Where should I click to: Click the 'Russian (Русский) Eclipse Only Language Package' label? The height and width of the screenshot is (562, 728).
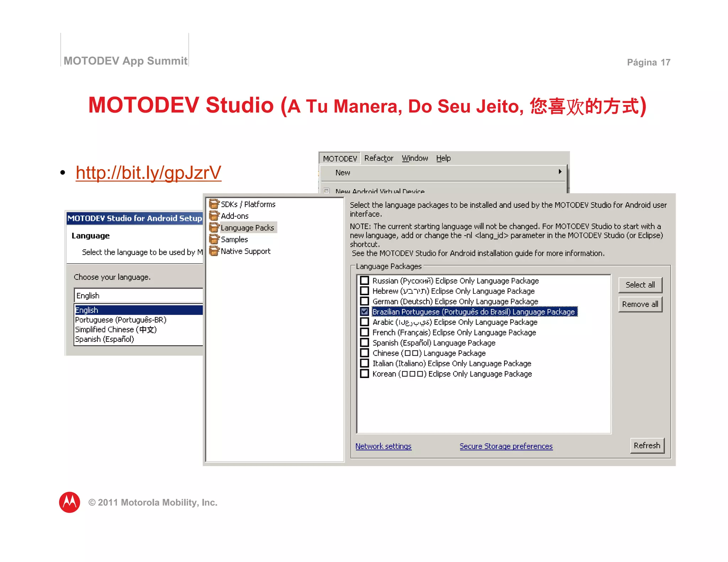click(455, 281)
